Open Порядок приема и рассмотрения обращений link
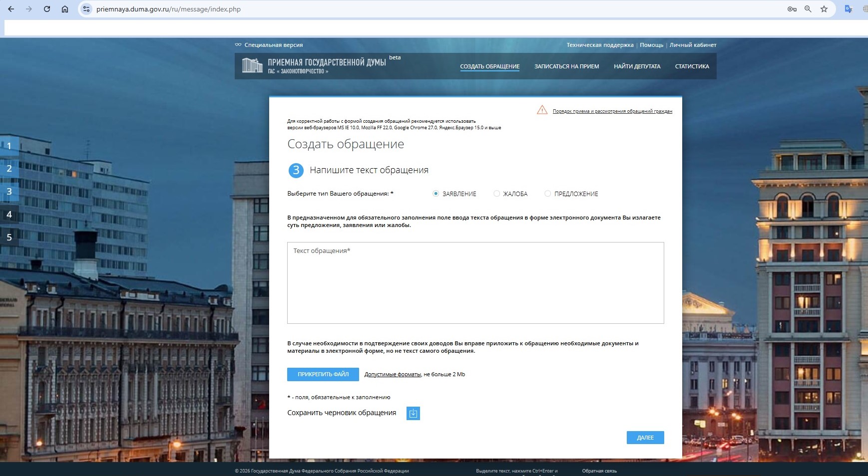The width and height of the screenshot is (868, 476). (x=612, y=111)
